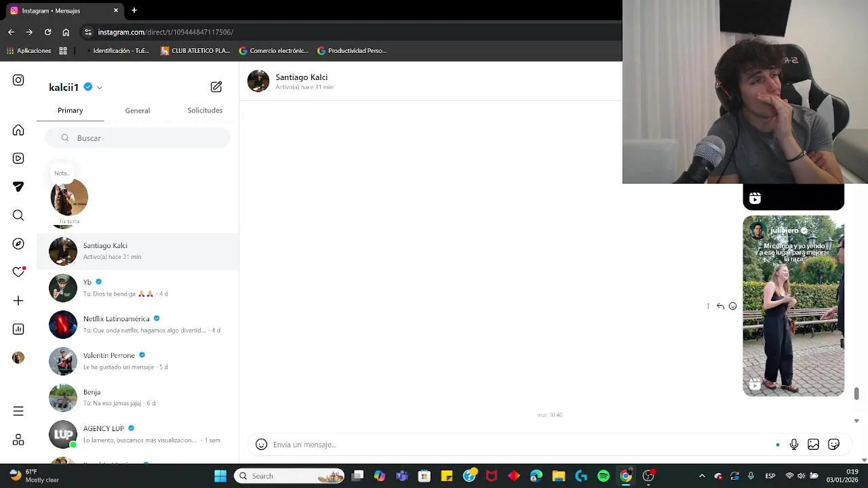Open the weather widget Mostly clear

(x=34, y=476)
